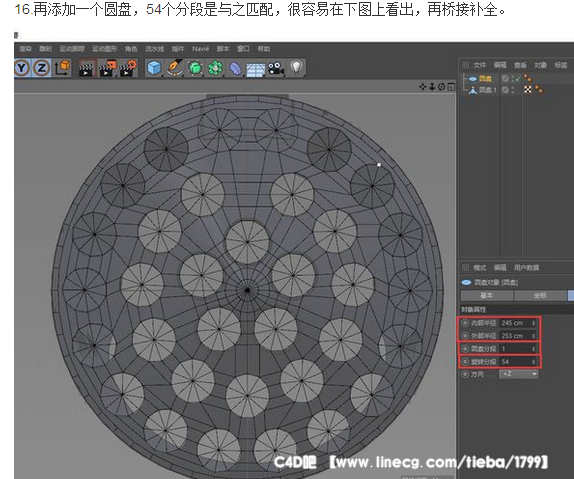Screen dimensions: 574x479
Task: Click the viewport zoom camera icon
Action: [432, 87]
